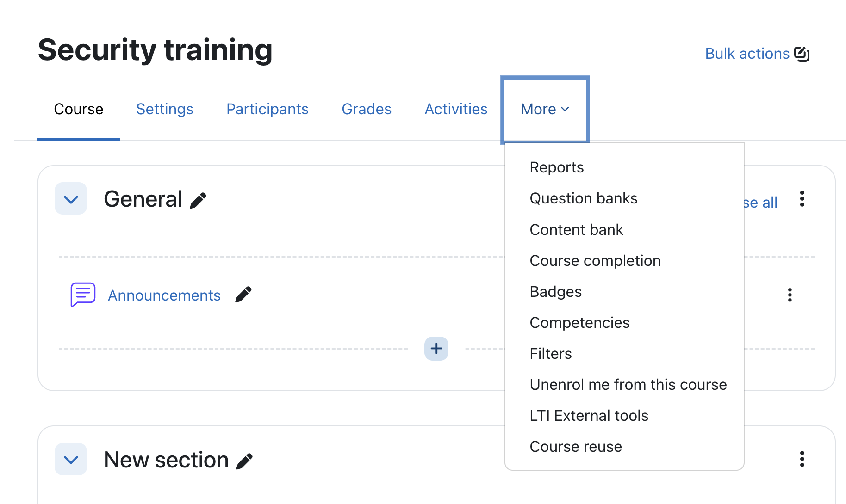Click the pencil icon beside General
This screenshot has width=846, height=504.
tap(198, 200)
